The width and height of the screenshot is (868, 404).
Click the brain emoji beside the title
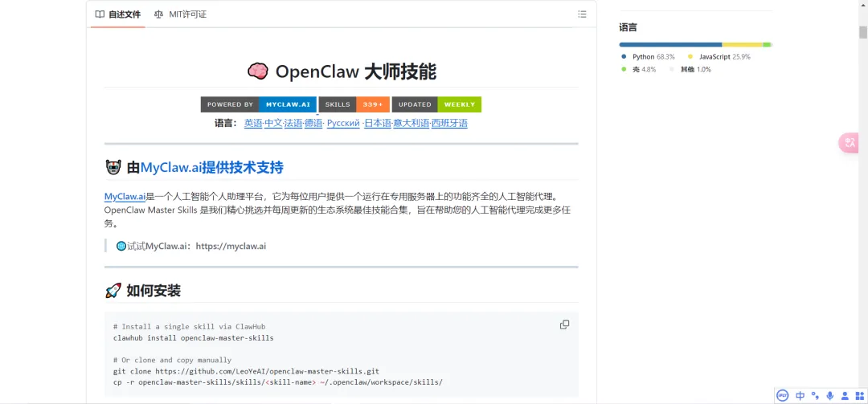click(257, 71)
